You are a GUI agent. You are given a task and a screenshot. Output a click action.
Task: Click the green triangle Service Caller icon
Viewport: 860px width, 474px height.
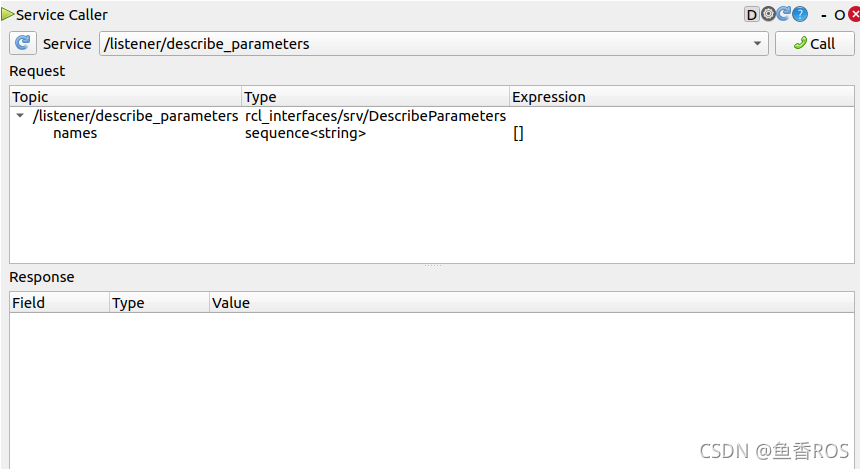[8, 14]
